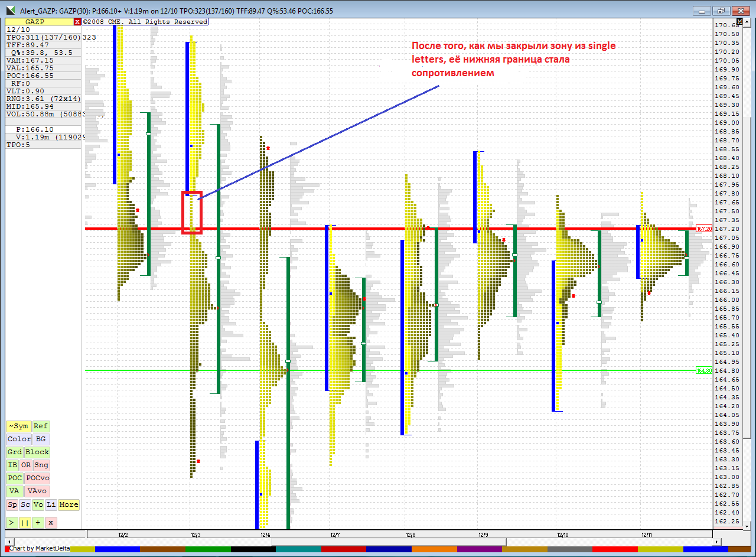Image resolution: width=756 pixels, height=557 pixels.
Task: Expand additional options with the More button
Action: (69, 505)
